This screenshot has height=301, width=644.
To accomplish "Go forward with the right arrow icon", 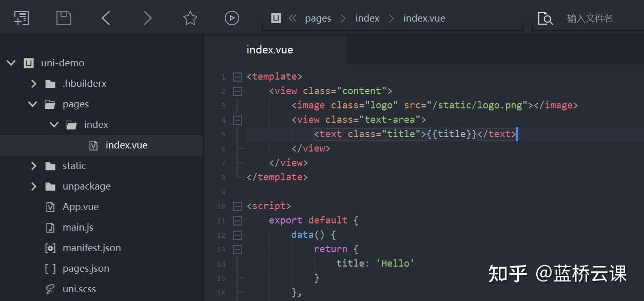I will tap(148, 18).
